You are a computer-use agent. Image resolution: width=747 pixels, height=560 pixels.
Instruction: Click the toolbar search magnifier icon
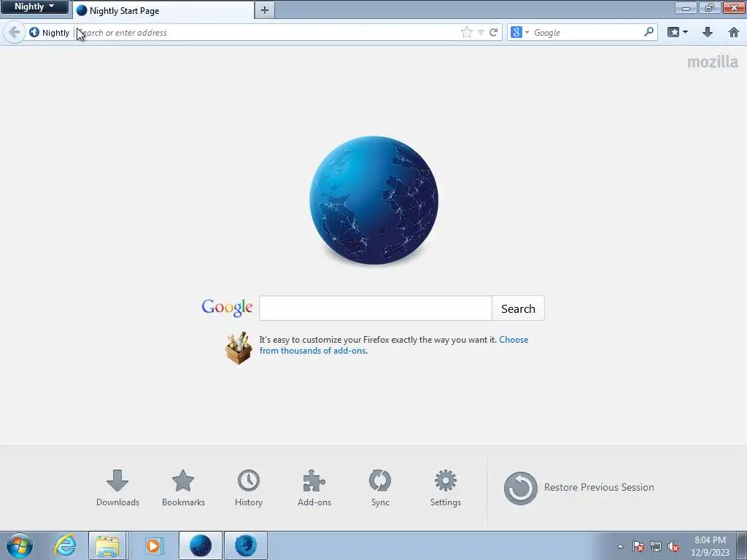coord(649,32)
